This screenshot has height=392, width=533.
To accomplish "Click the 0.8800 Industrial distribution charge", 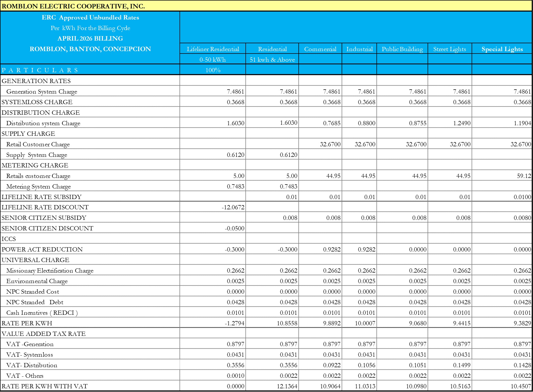I will [367, 123].
